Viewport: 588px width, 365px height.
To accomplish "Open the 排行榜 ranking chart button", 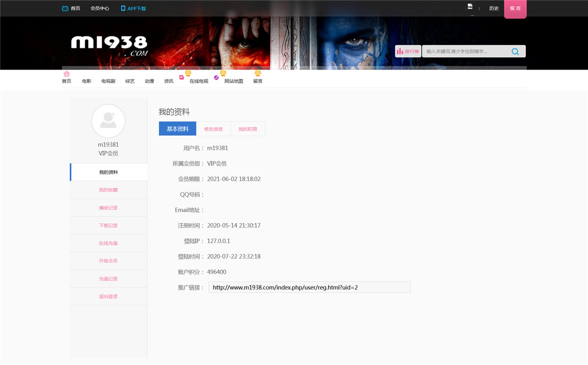I will tap(408, 52).
